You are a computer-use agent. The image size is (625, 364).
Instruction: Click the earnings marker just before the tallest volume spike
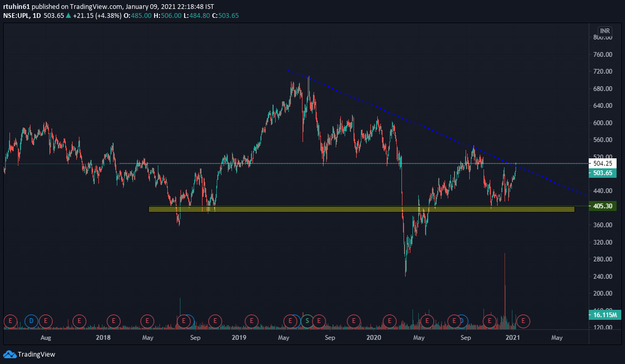(x=489, y=321)
